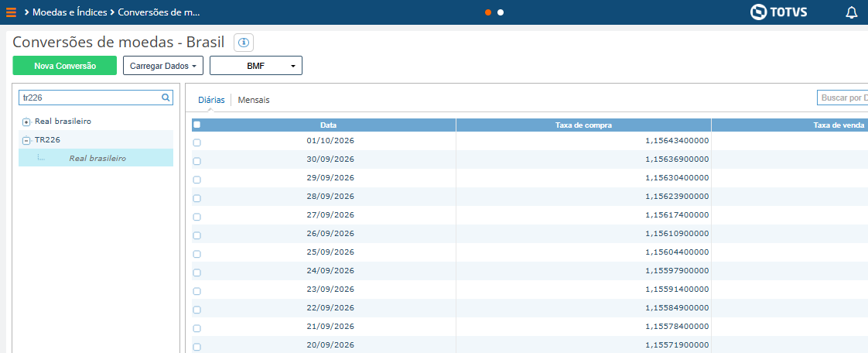The width and height of the screenshot is (868, 353).
Task: Select the white carousel dot
Action: pyautogui.click(x=501, y=12)
